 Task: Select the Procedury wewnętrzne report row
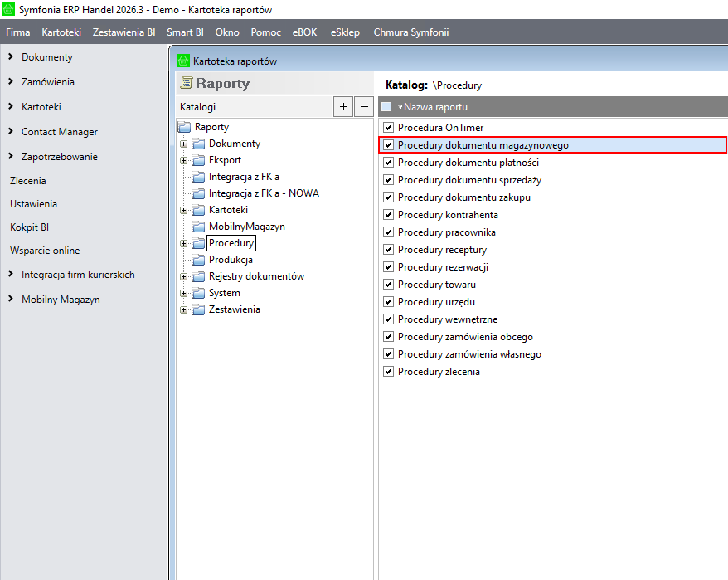click(553, 319)
